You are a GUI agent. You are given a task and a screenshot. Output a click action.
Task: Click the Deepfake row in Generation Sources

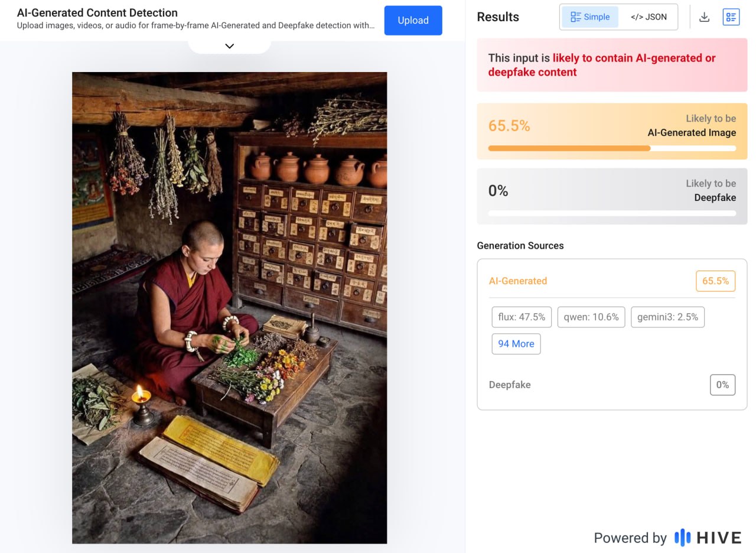pyautogui.click(x=510, y=385)
